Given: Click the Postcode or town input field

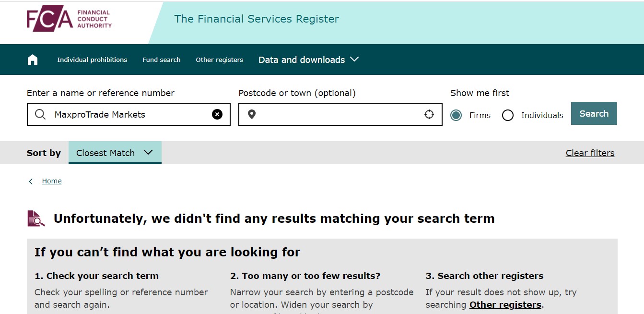Looking at the screenshot, I should tap(340, 114).
